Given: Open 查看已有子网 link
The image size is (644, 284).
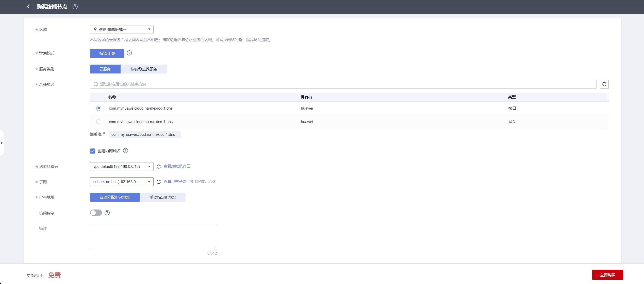Looking at the screenshot, I should click(175, 182).
